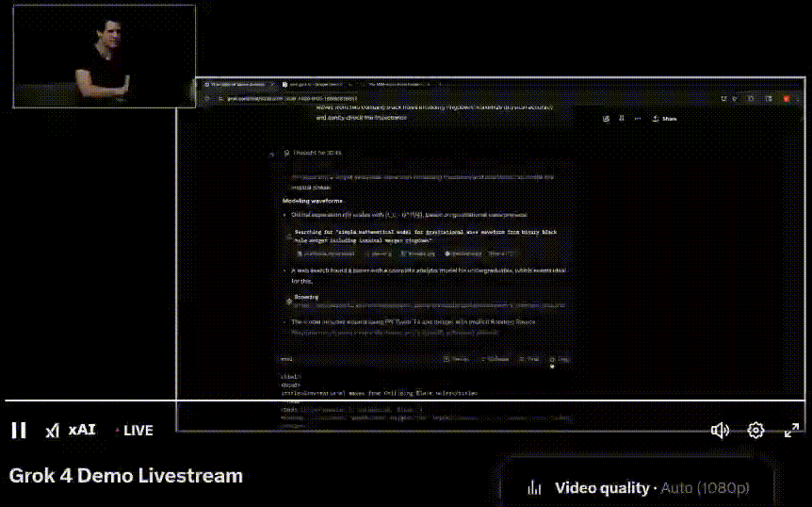Click the three-dots more icon beside Share
The width and height of the screenshot is (812, 507).
coord(638,119)
